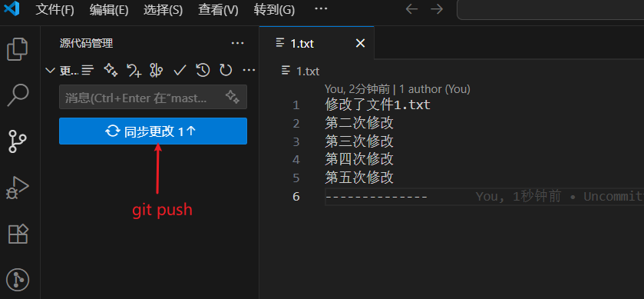644x299 pixels.
Task: Click inline blame 'You, 1秒钟前'
Action: 518,197
